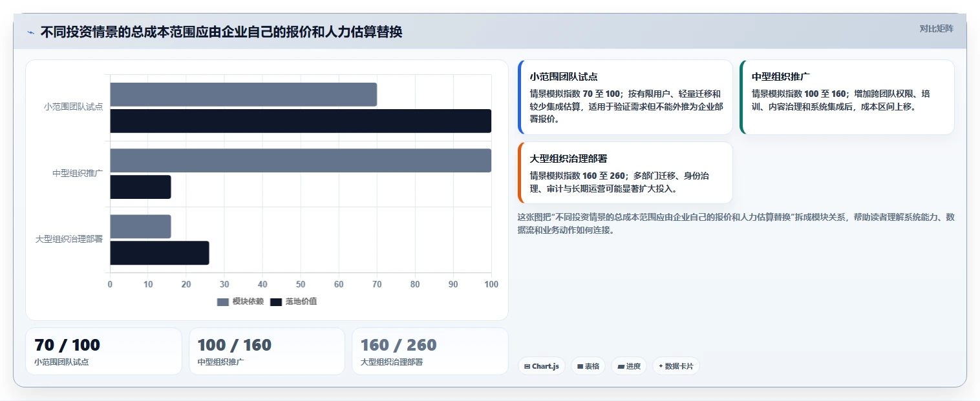The height and width of the screenshot is (401, 980).
Task: Click the 对比矩阵 label in the header
Action: tap(936, 28)
